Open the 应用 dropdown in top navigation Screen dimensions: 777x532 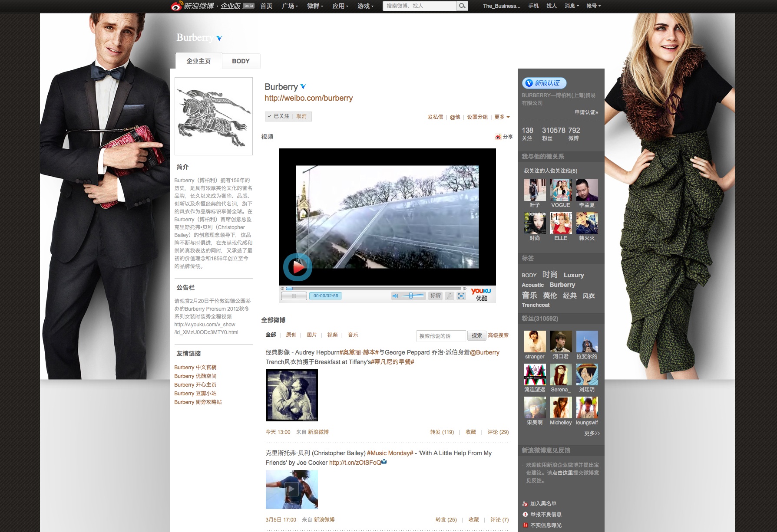pos(340,6)
